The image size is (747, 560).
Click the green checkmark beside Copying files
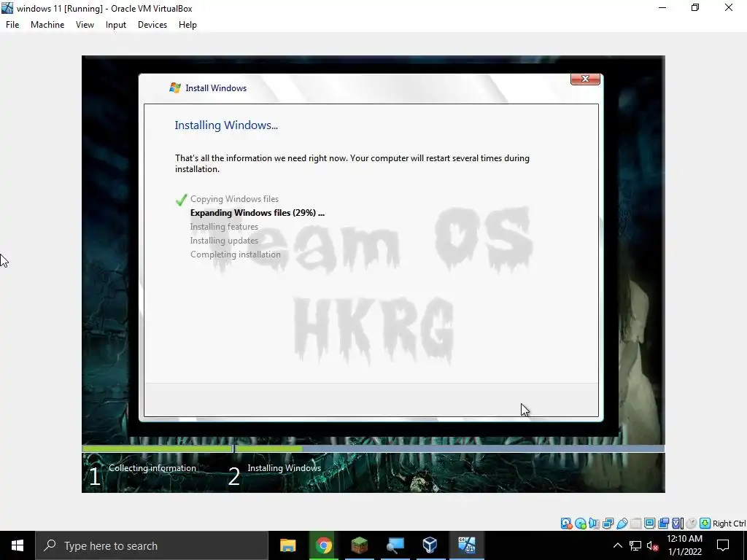181,200
